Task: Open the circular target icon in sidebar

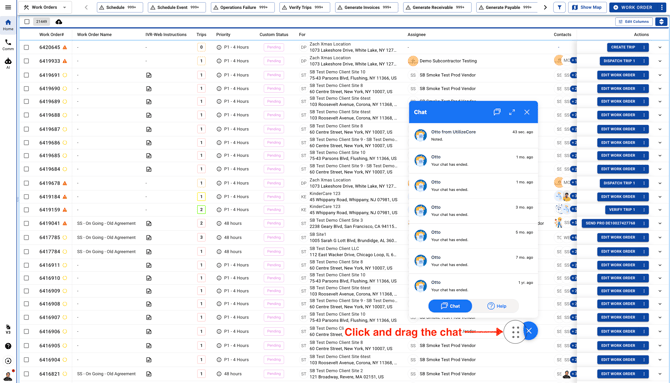Action: pyautogui.click(x=8, y=361)
